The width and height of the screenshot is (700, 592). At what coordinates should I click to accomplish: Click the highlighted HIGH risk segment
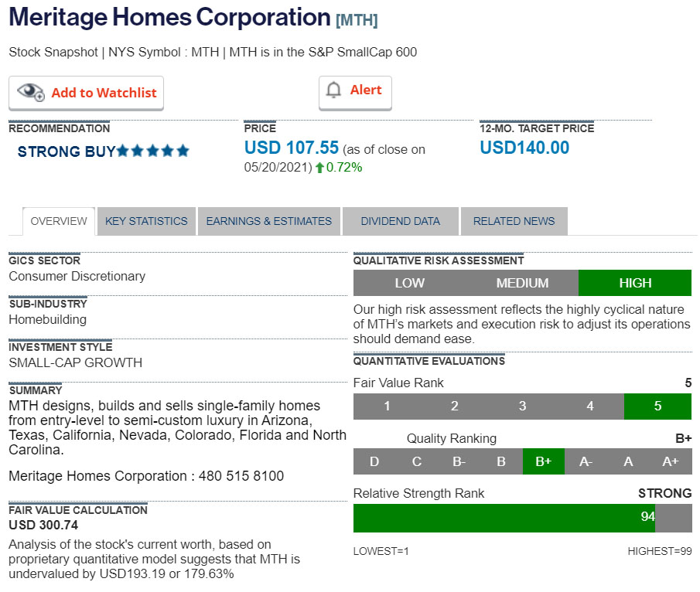pos(635,283)
